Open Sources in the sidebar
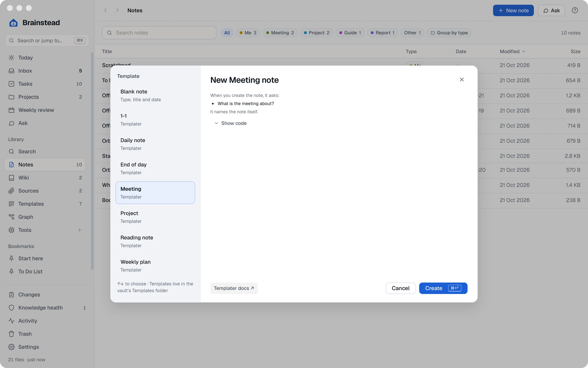This screenshot has width=588, height=368. click(x=45, y=191)
